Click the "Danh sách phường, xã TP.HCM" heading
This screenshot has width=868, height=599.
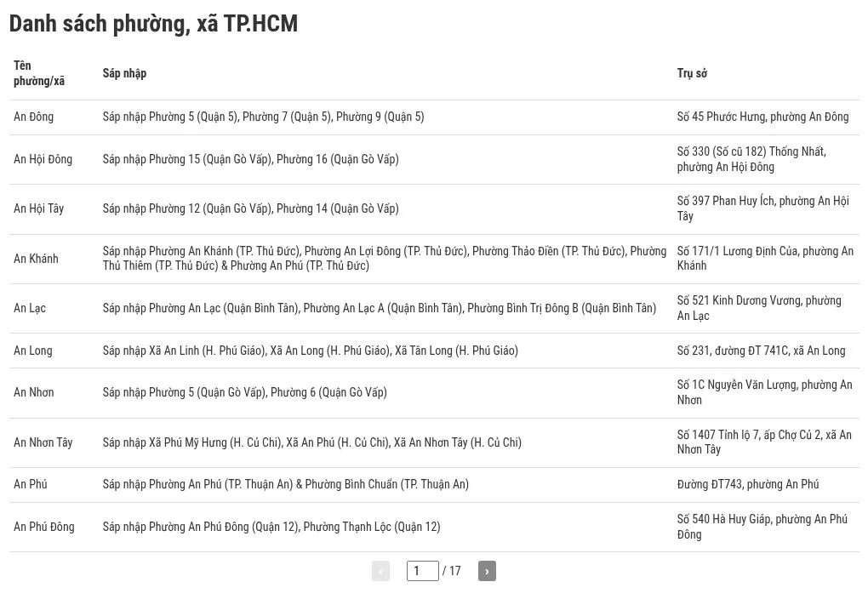[153, 24]
